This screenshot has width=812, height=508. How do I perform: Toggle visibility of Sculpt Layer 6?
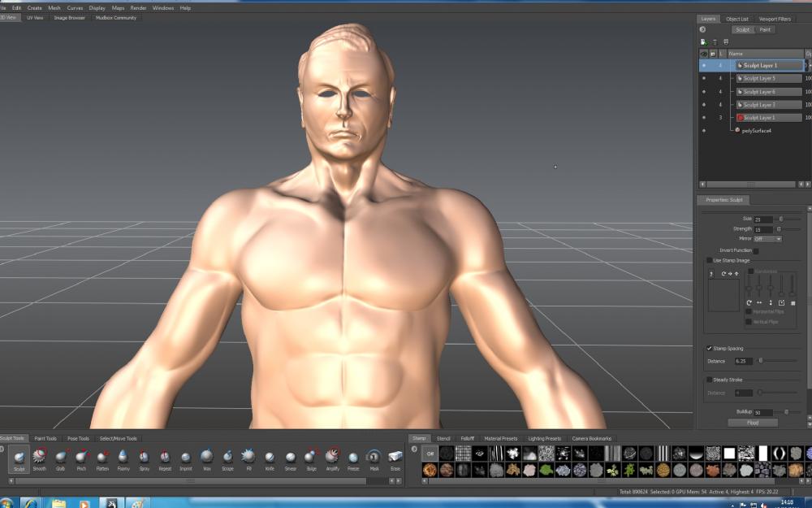(703, 92)
